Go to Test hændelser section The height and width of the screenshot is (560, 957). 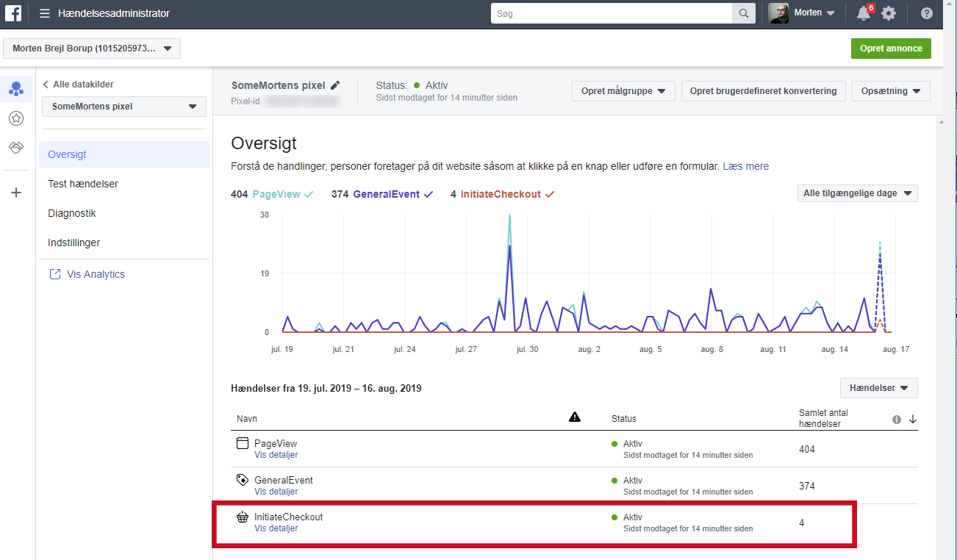click(83, 184)
